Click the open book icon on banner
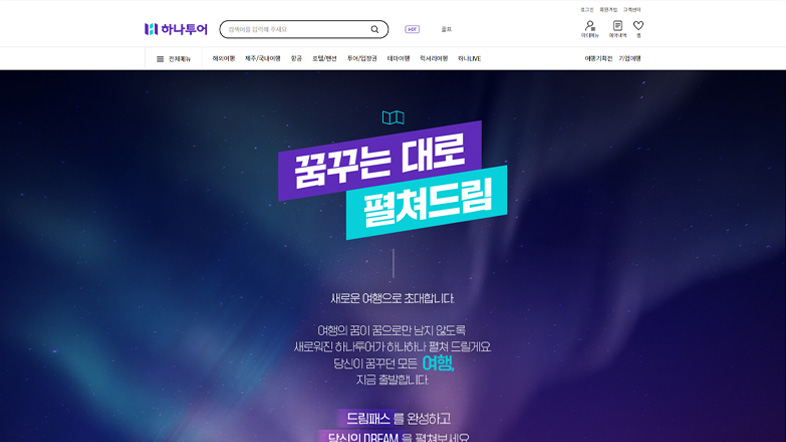The image size is (786, 442). 393,118
